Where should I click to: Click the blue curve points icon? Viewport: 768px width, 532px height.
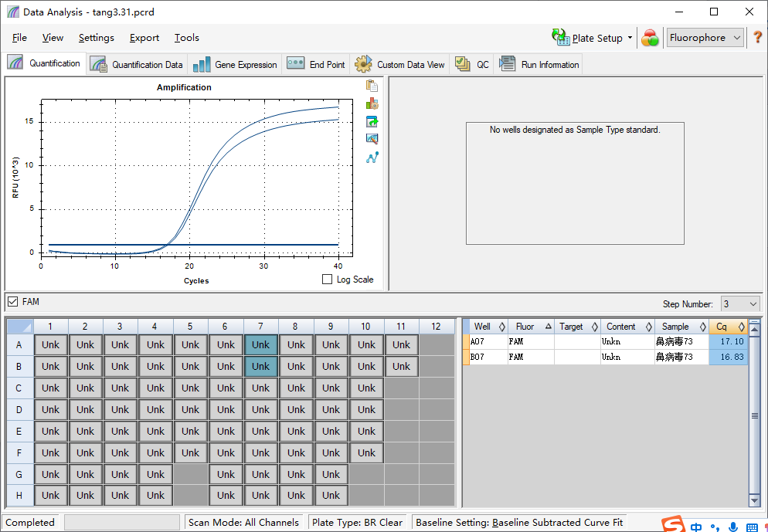click(372, 158)
